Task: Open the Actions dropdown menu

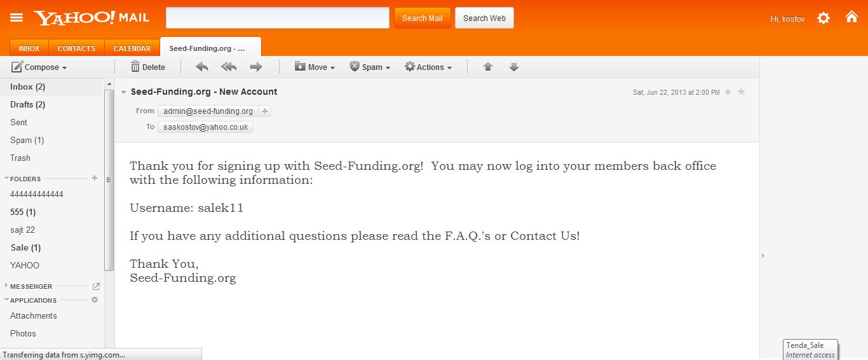Action: point(428,67)
